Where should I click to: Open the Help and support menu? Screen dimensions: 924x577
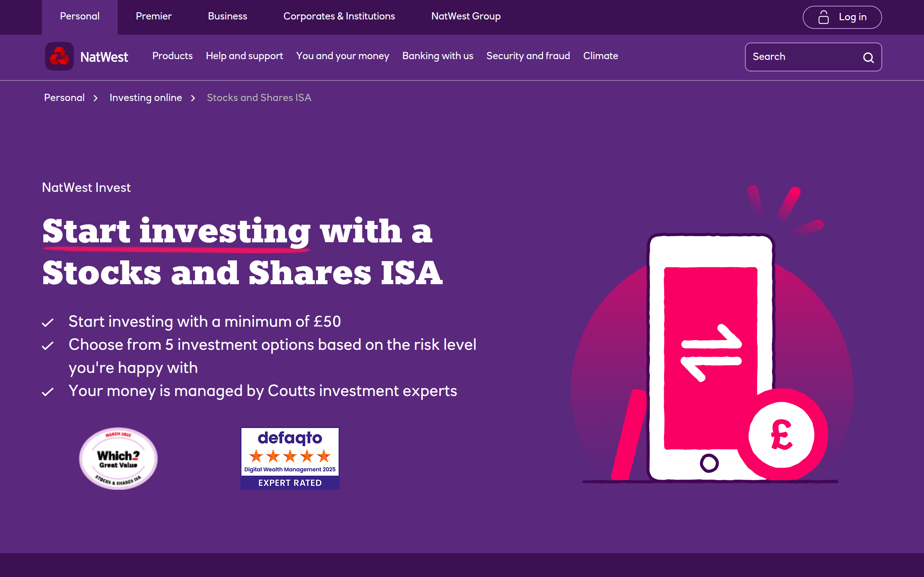(x=244, y=56)
